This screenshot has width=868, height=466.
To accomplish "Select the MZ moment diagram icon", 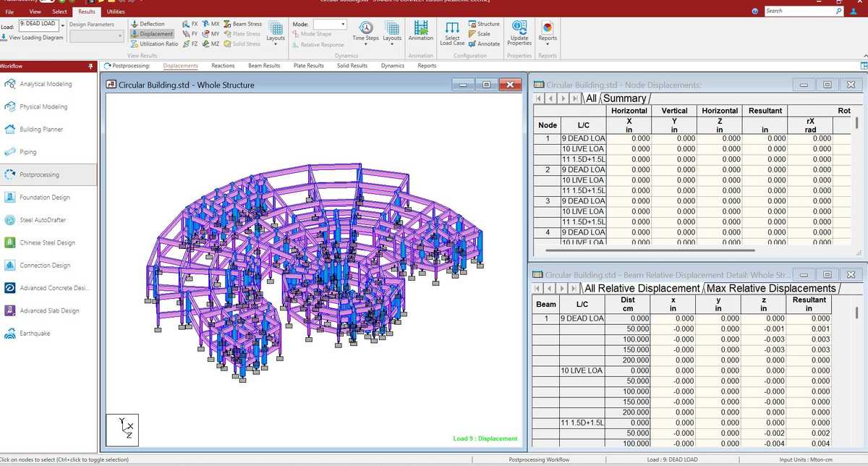I will pyautogui.click(x=212, y=43).
